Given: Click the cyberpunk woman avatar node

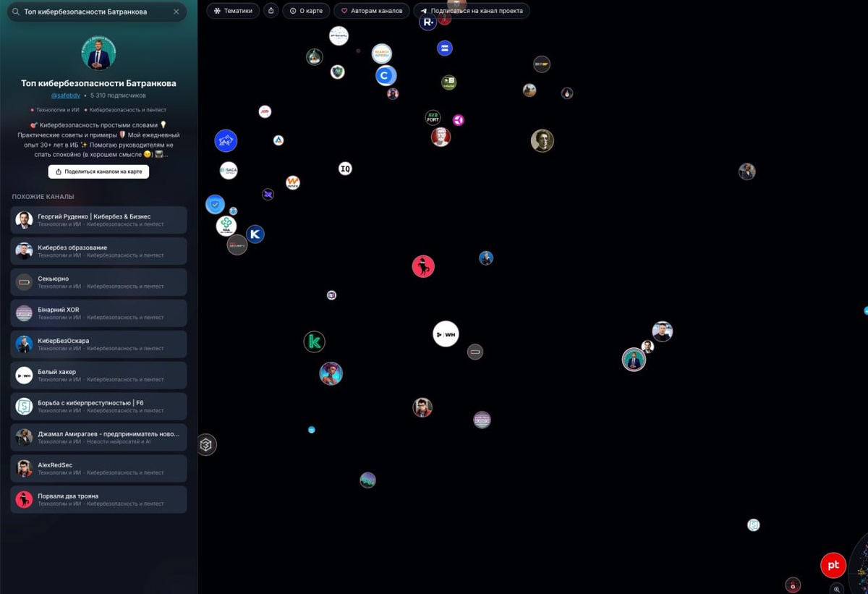Looking at the screenshot, I should 331,373.
